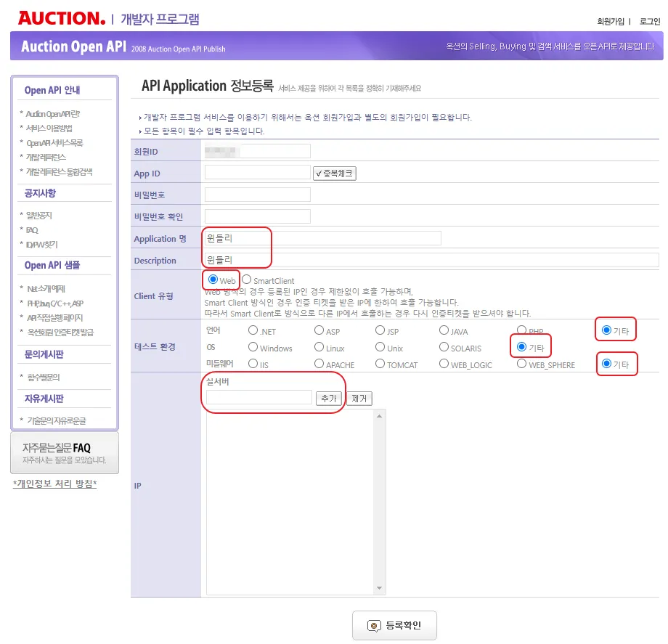
Task: Select SmartClient client type radio
Action: (x=246, y=280)
